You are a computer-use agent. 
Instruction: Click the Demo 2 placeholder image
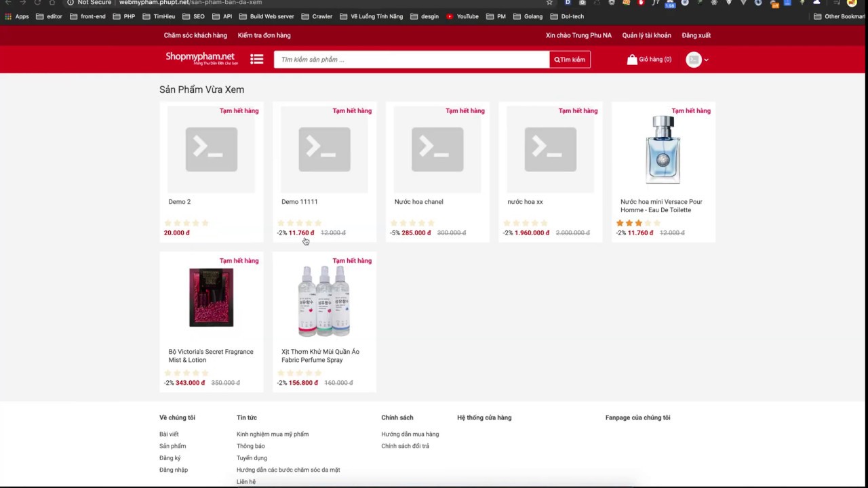212,149
